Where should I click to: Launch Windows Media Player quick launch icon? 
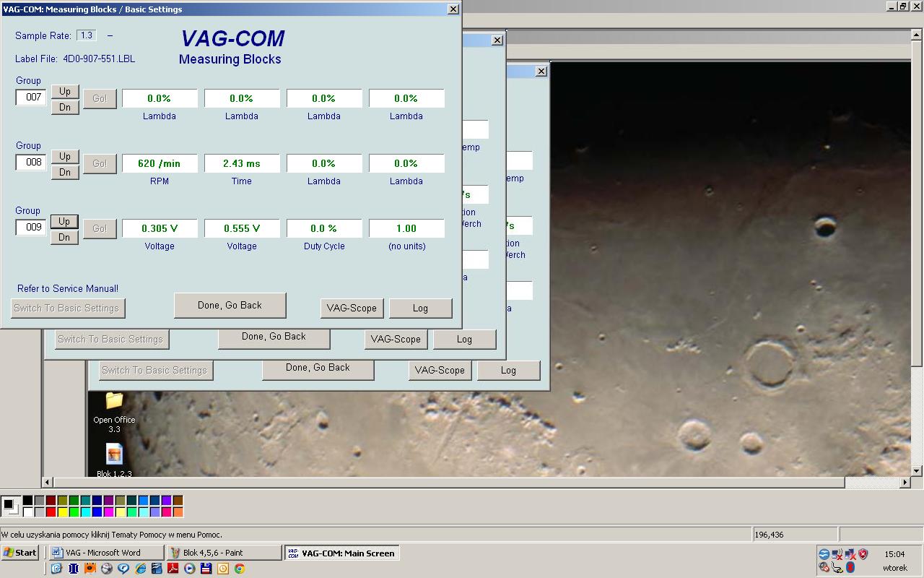190,569
